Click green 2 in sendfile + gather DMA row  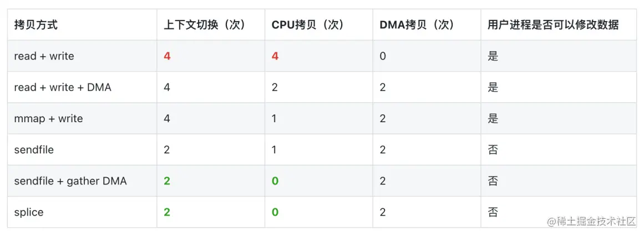167,181
